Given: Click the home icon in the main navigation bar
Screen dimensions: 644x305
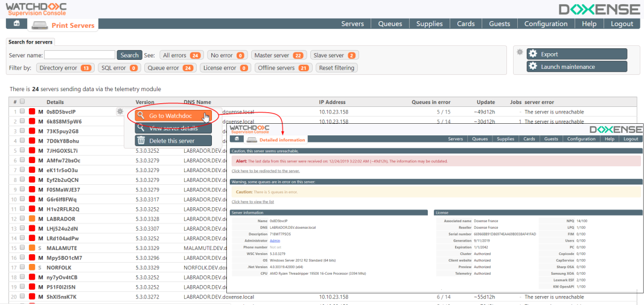Looking at the screenshot, I should pyautogui.click(x=17, y=24).
